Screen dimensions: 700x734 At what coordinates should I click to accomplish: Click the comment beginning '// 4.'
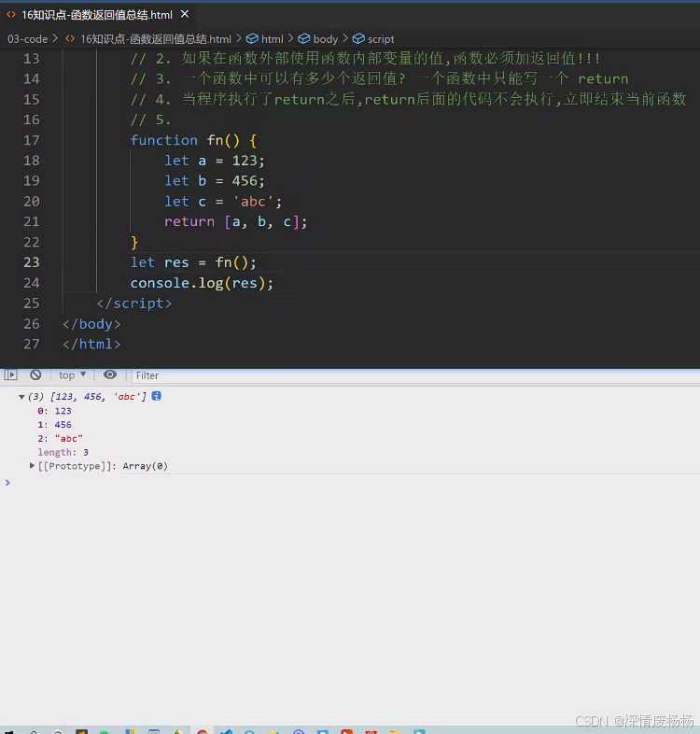tap(409, 99)
